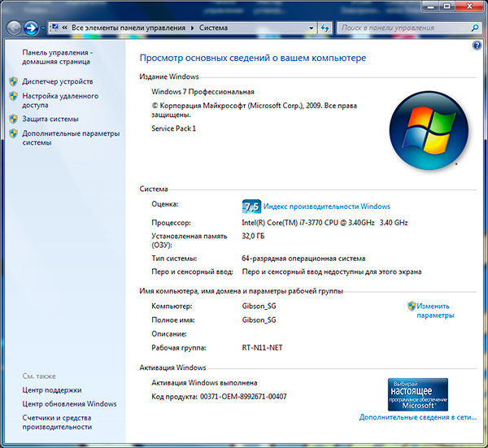Open 'Дополнительные параметры системы' link

(71, 138)
